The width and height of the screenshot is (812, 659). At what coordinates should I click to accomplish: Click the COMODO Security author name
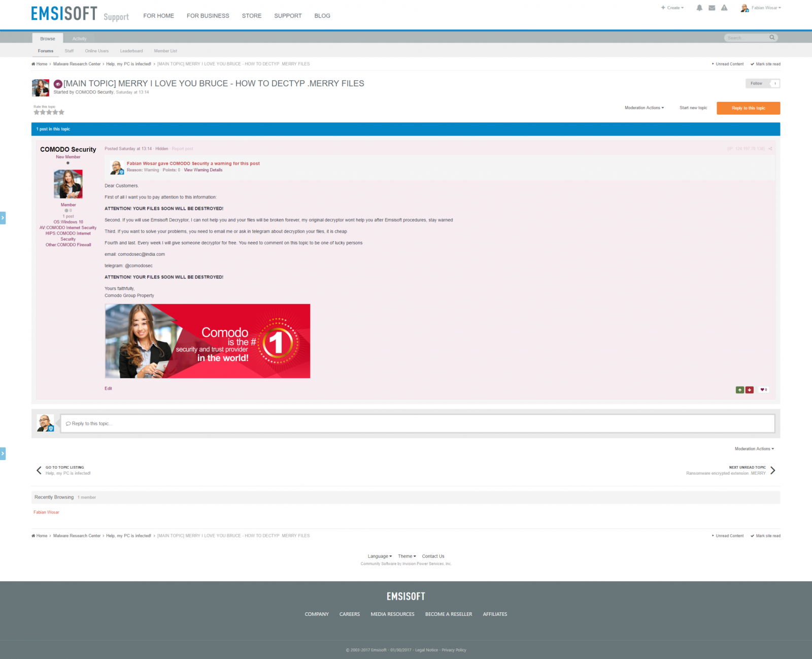point(68,149)
